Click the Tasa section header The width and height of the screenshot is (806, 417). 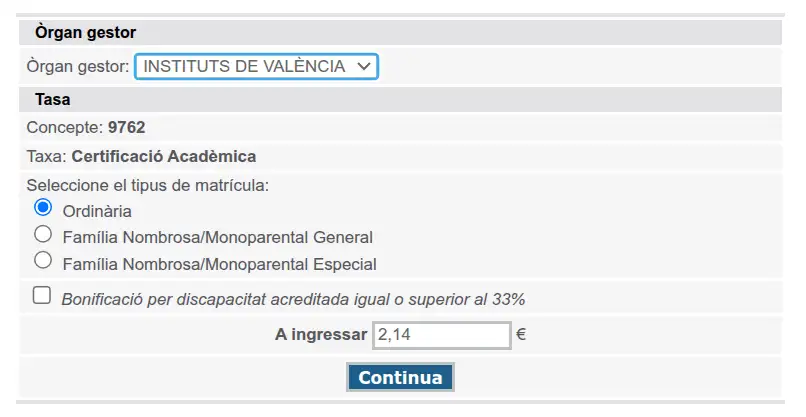[52, 100]
